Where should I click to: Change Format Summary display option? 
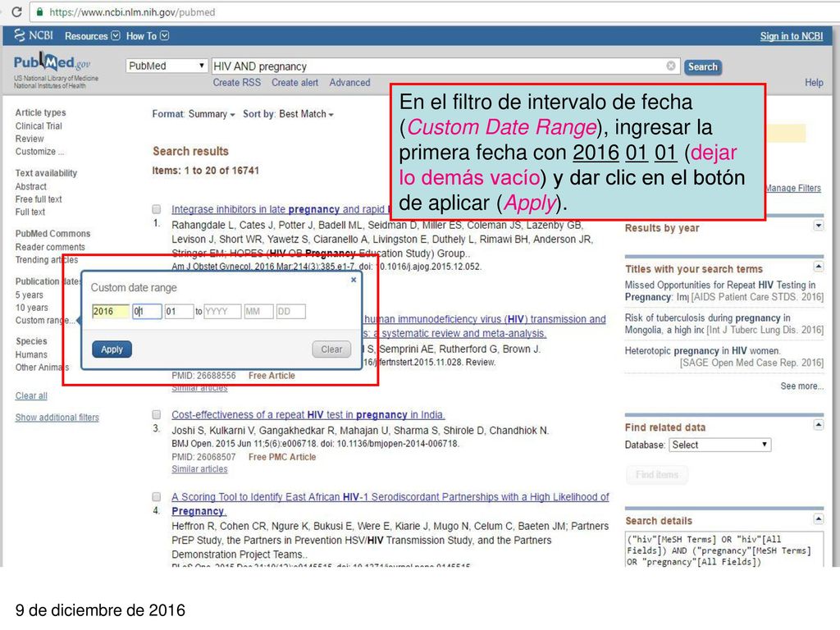194,114
